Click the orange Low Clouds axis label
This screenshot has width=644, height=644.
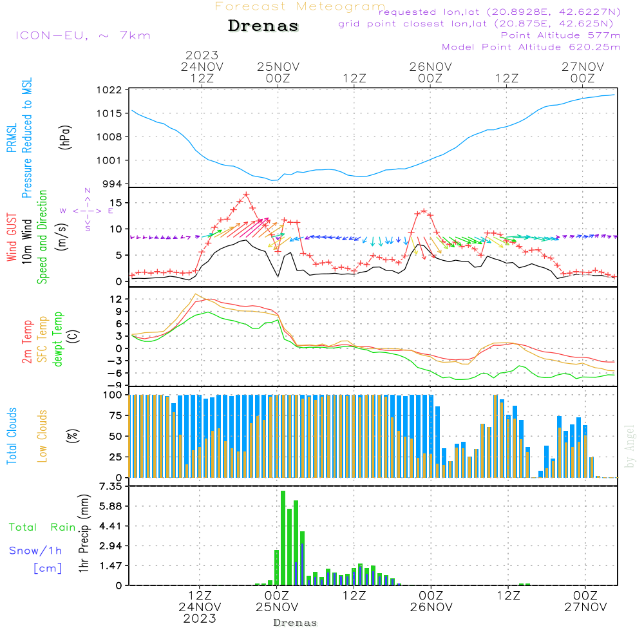click(43, 435)
